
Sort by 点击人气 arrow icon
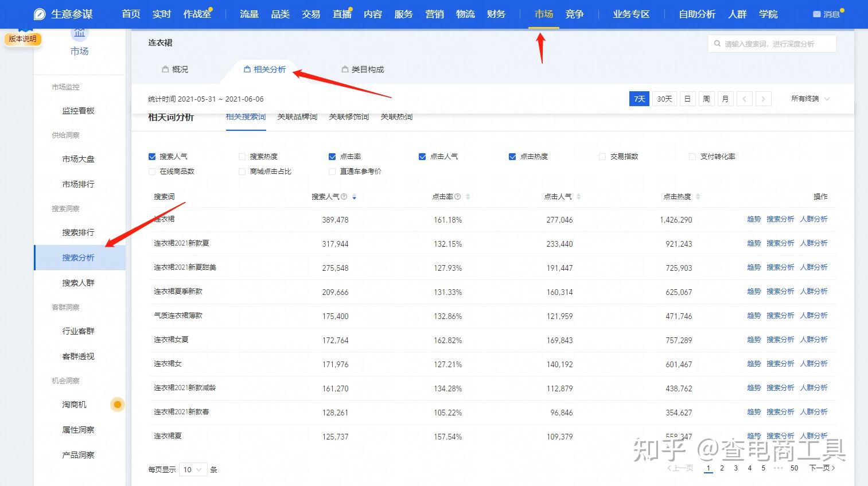pos(579,197)
